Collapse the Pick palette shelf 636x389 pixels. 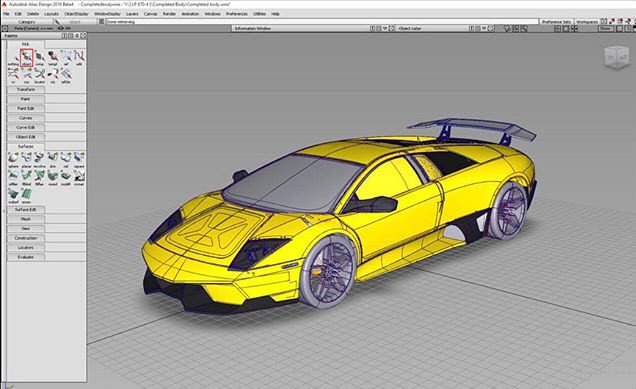26,44
